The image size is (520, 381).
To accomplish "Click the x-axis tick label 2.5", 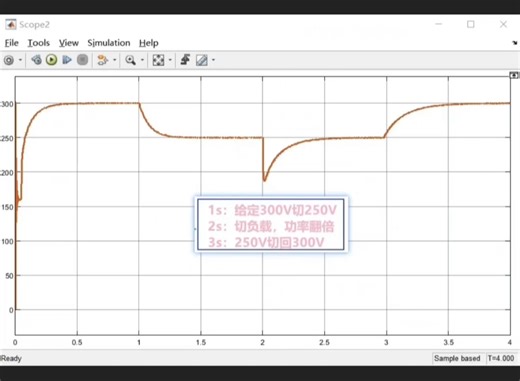I will point(324,342).
